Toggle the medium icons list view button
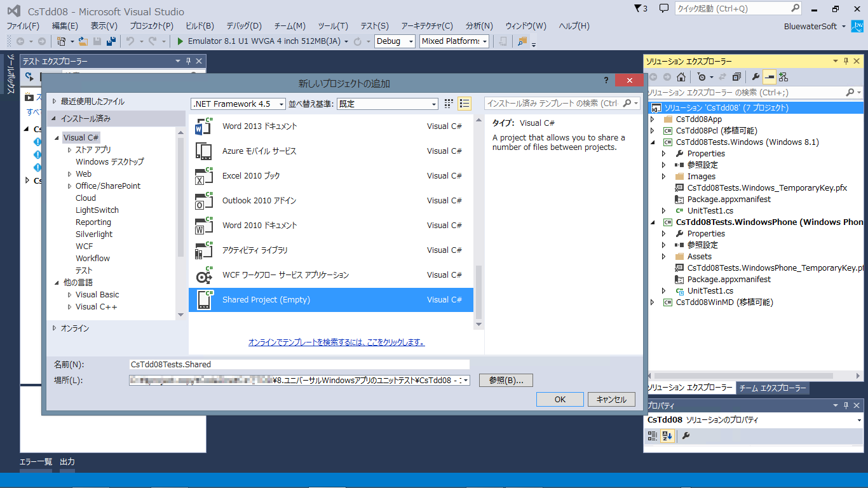Image resolution: width=868 pixels, height=488 pixels. 465,104
